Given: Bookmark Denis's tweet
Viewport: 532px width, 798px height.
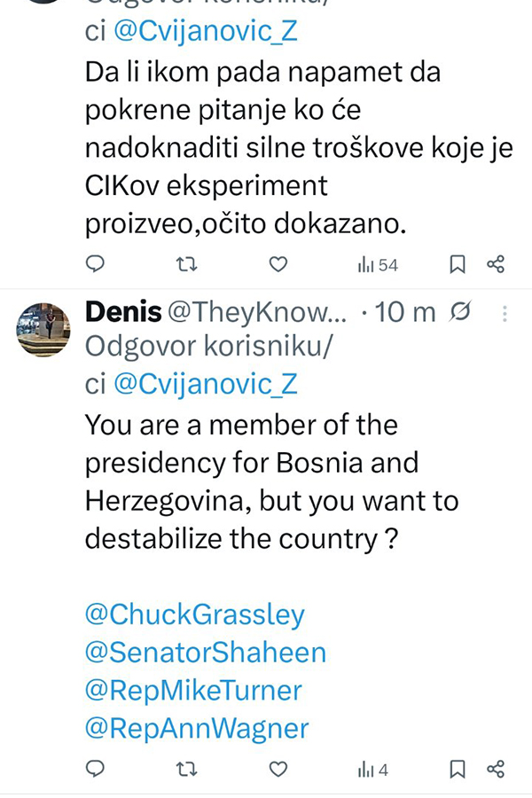Looking at the screenshot, I should click(x=458, y=770).
